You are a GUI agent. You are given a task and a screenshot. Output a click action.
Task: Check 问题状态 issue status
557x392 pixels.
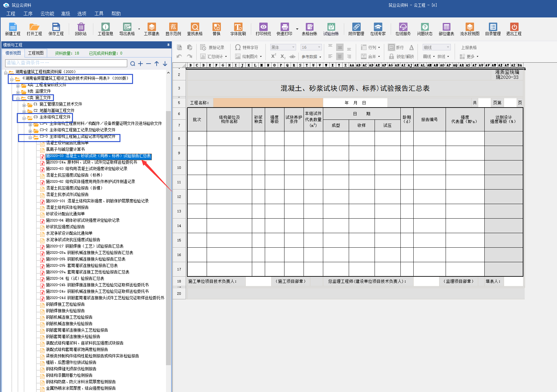pos(425,29)
